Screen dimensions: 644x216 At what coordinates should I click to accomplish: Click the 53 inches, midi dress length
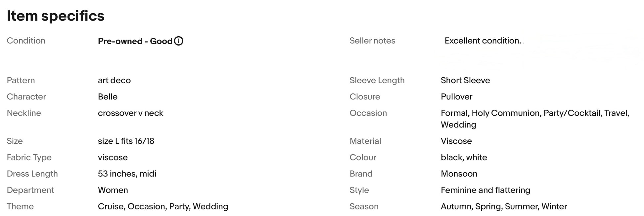tap(127, 174)
